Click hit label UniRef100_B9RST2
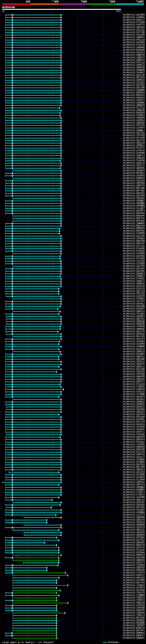This screenshot has height=644, width=146. click(x=134, y=382)
